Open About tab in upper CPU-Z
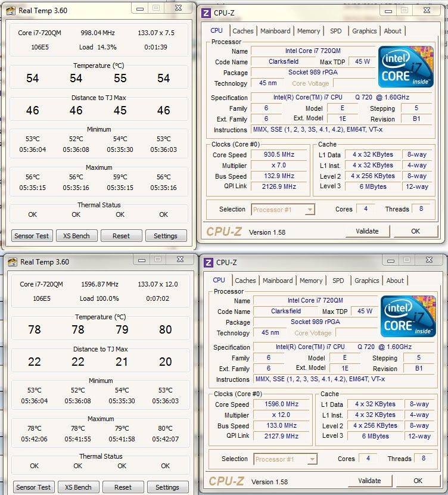The width and height of the screenshot is (448, 495). [x=393, y=31]
